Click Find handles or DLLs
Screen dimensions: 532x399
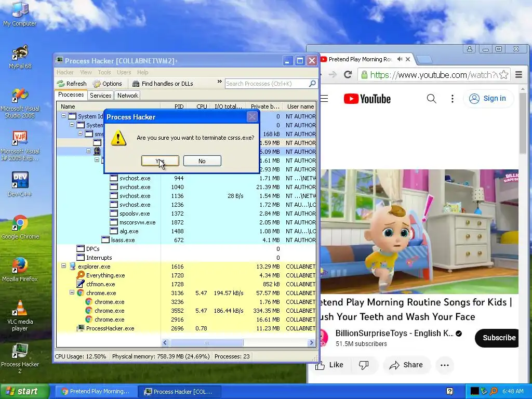point(163,84)
